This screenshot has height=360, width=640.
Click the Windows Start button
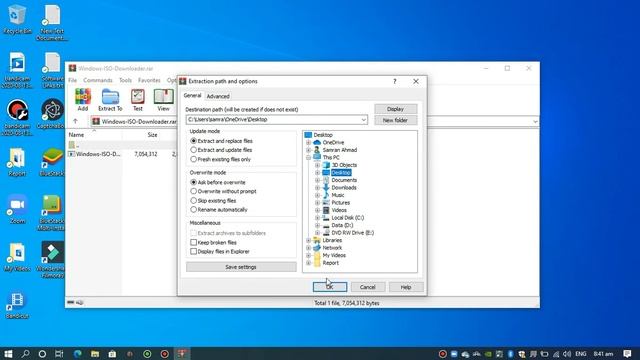click(8, 353)
